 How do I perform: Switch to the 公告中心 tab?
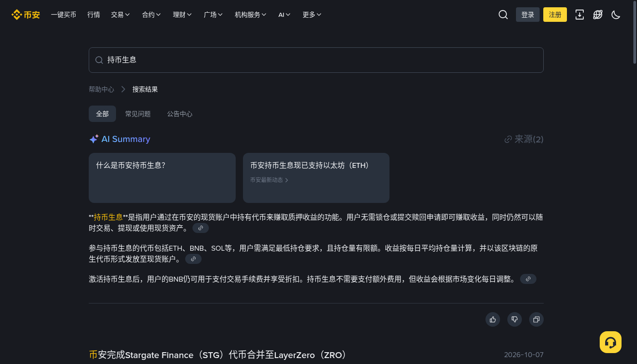tap(180, 114)
